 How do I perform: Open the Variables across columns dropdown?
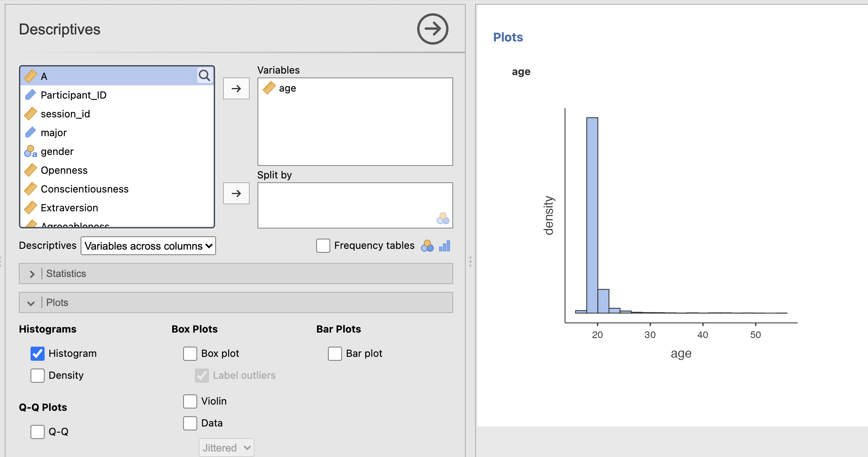pos(148,246)
